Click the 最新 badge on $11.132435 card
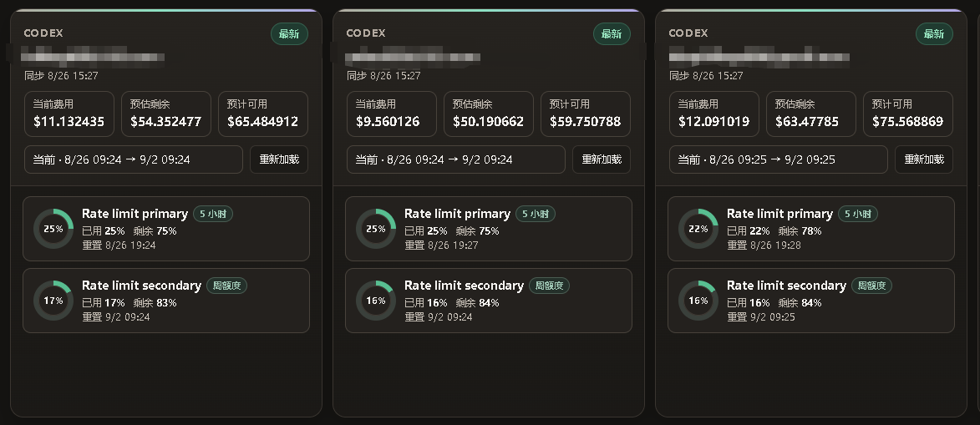Image resolution: width=980 pixels, height=425 pixels. point(289,33)
